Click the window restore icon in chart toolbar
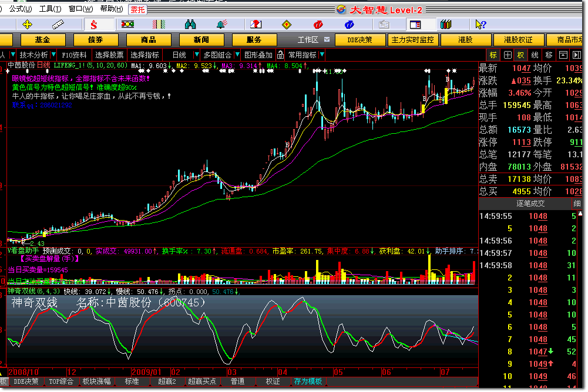This screenshot has height=392, width=588. point(563,55)
